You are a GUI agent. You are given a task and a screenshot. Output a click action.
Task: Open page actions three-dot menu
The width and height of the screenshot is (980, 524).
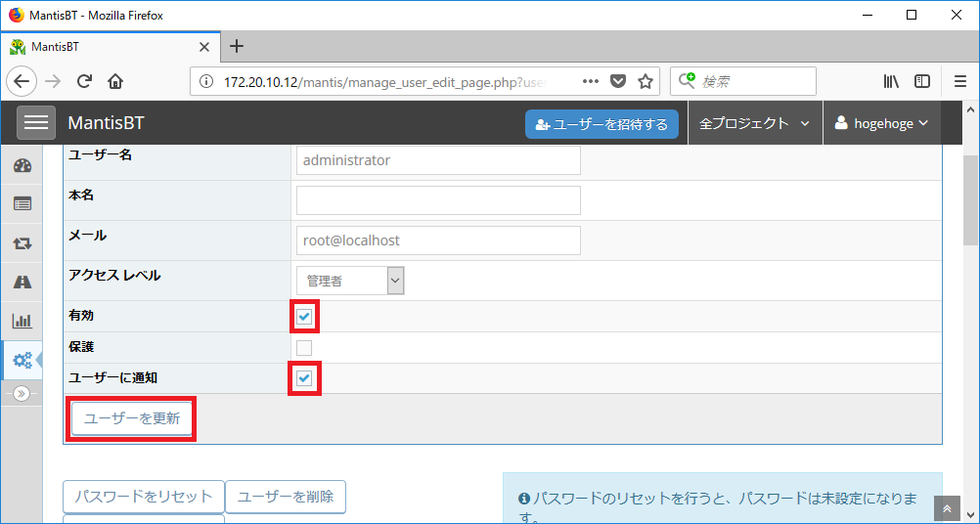tap(591, 81)
